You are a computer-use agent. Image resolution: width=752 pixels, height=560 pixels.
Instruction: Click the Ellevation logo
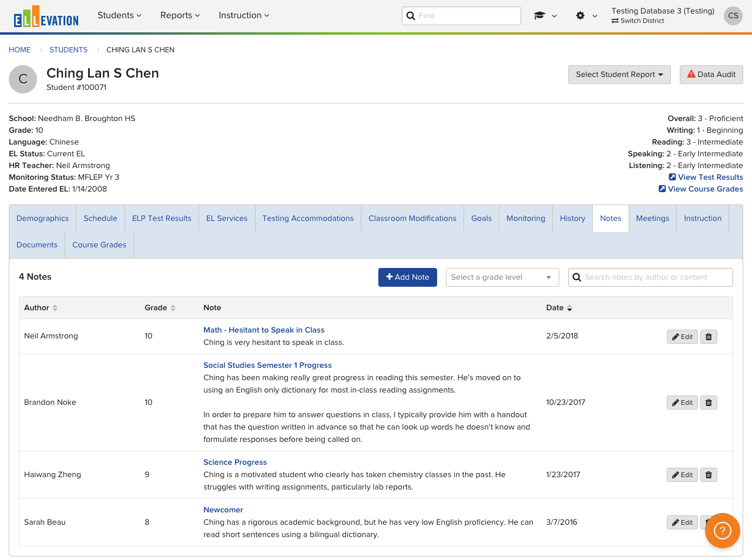[x=46, y=16]
